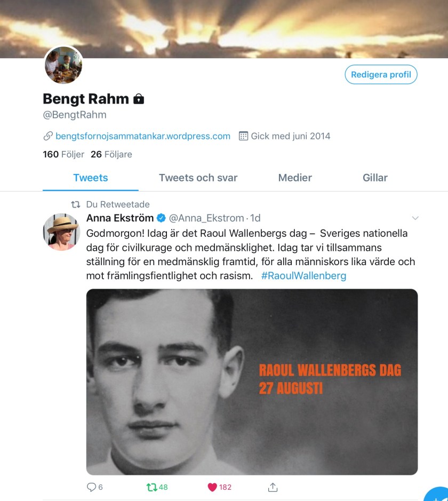This screenshot has width=448, height=501.
Task: Click the verified badge next to Anna Ekström
Action: (x=161, y=218)
